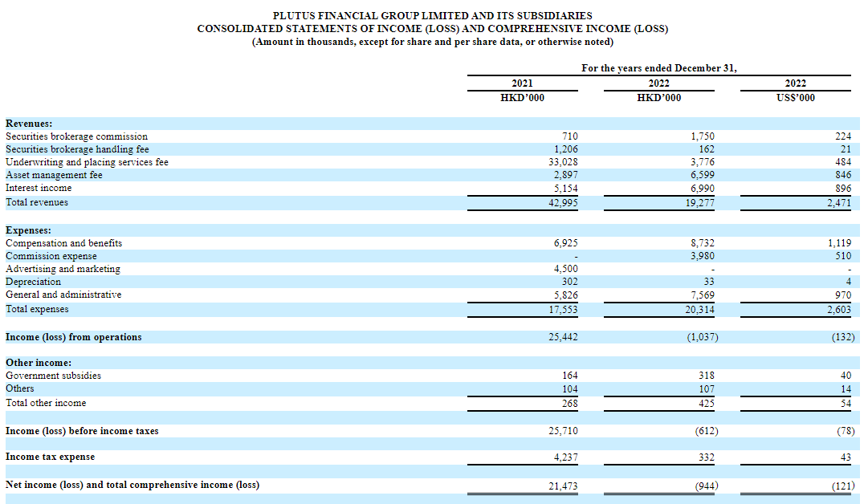Select the 2022 total expenses value 20,314
This screenshot has width=864, height=504.
click(700, 310)
